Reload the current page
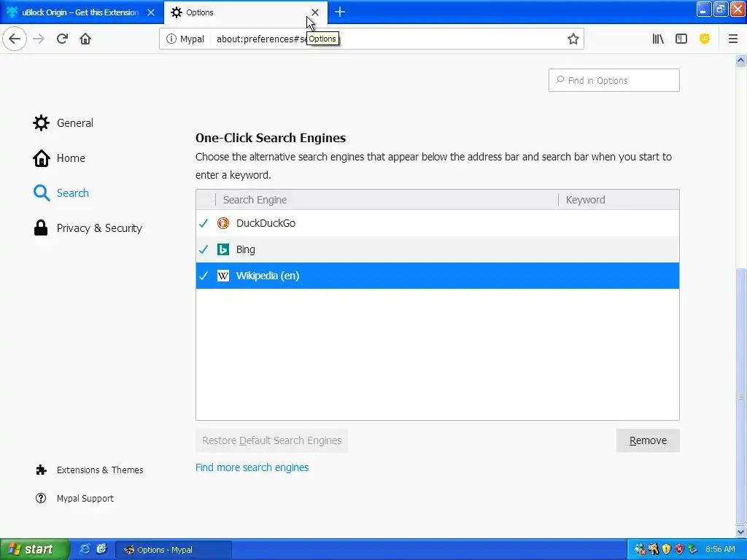This screenshot has height=560, width=747. 62,39
